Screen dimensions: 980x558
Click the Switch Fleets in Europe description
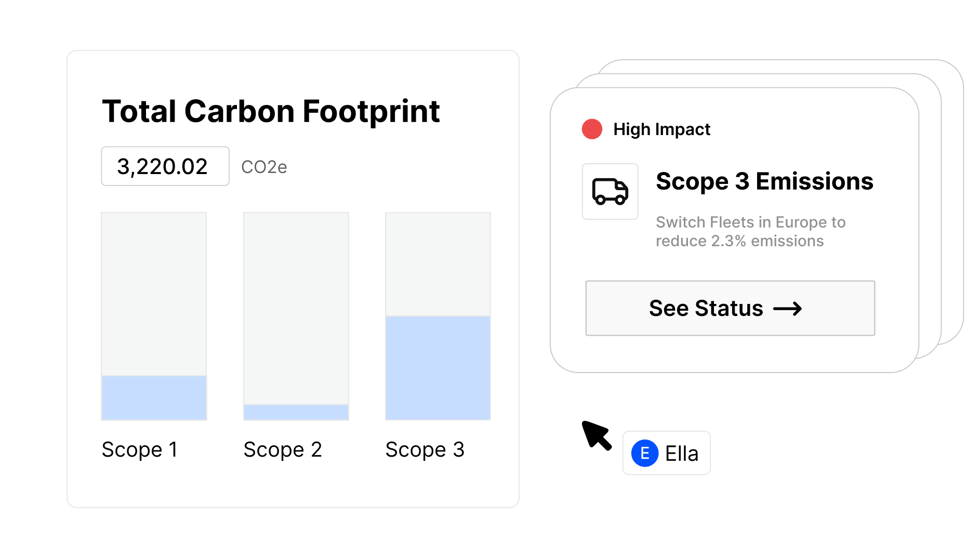pos(750,232)
